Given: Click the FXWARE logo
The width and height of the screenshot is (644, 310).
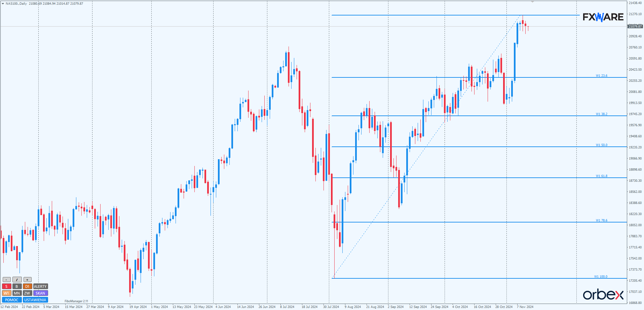Looking at the screenshot, I should (x=603, y=17).
